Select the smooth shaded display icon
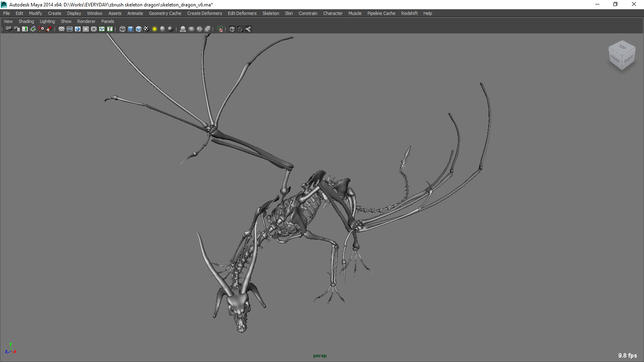This screenshot has width=644, height=362. point(130,29)
